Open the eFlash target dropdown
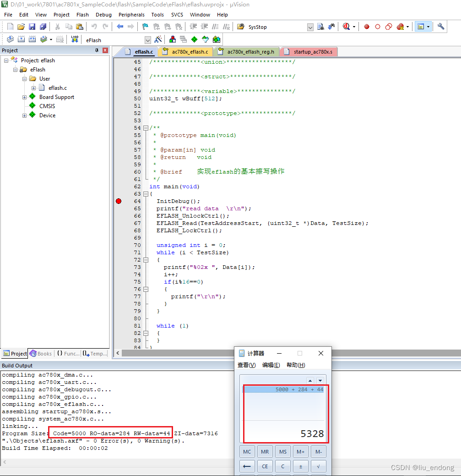The width and height of the screenshot is (461, 476). (148, 40)
